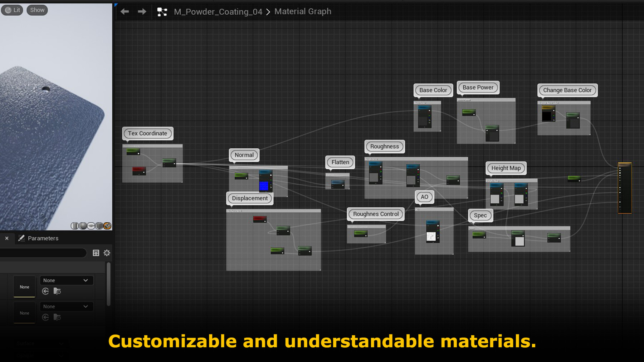Select the plane preview mesh shape

point(91,226)
